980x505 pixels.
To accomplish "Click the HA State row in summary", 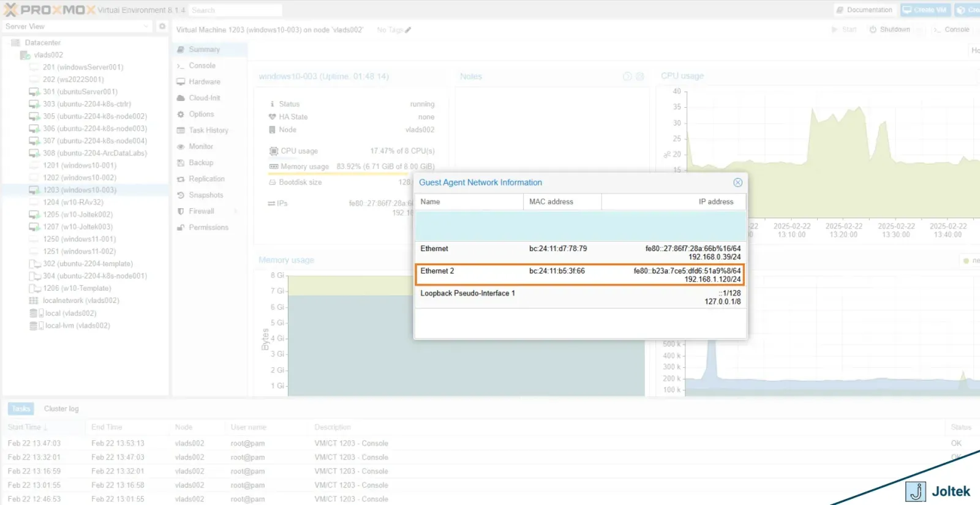I will click(352, 117).
